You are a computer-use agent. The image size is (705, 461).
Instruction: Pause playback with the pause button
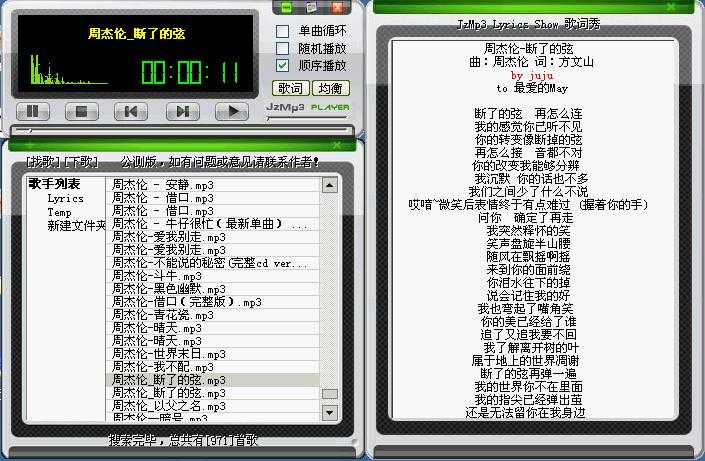[x=33, y=111]
